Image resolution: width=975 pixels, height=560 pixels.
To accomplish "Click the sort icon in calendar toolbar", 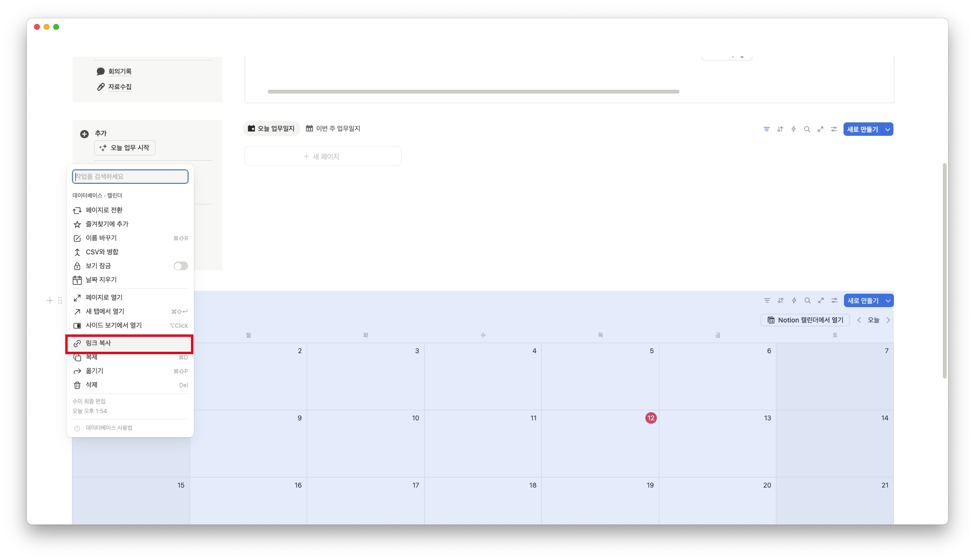I will pyautogui.click(x=781, y=300).
